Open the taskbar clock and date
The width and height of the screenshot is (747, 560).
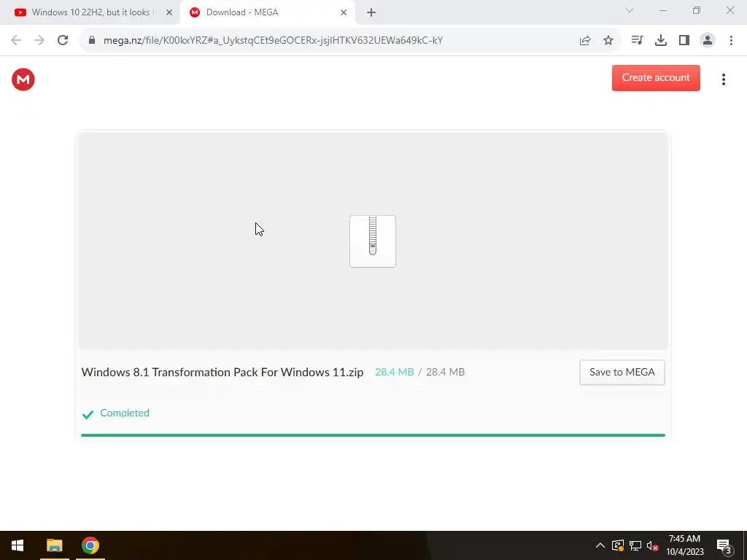pos(684,545)
